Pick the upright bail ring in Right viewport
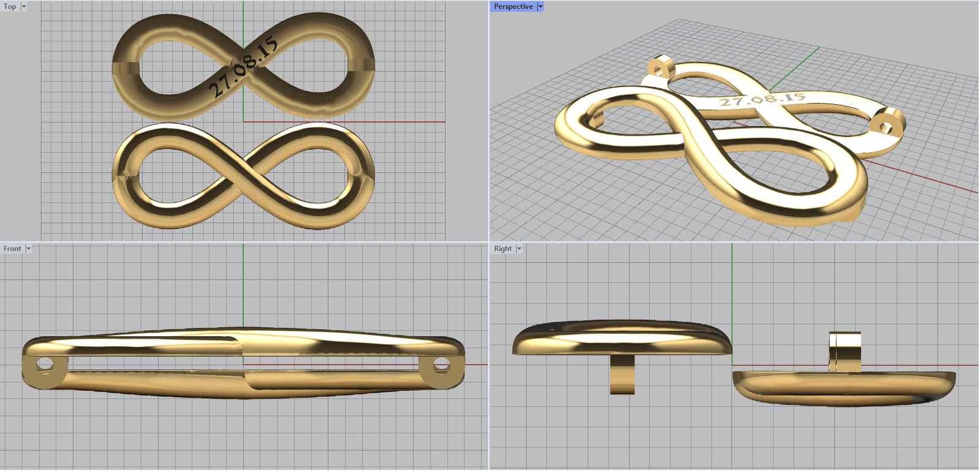Screen dimensions: 980x473 [845, 352]
